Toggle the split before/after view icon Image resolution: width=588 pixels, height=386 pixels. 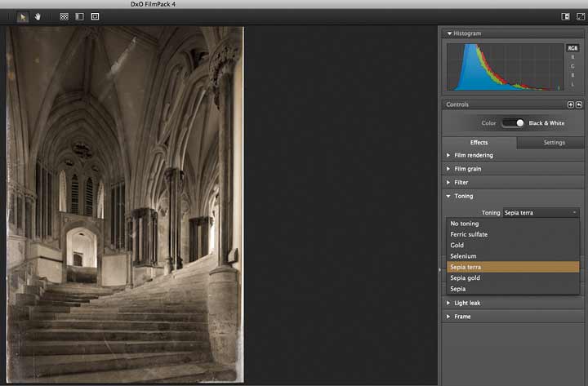click(79, 16)
